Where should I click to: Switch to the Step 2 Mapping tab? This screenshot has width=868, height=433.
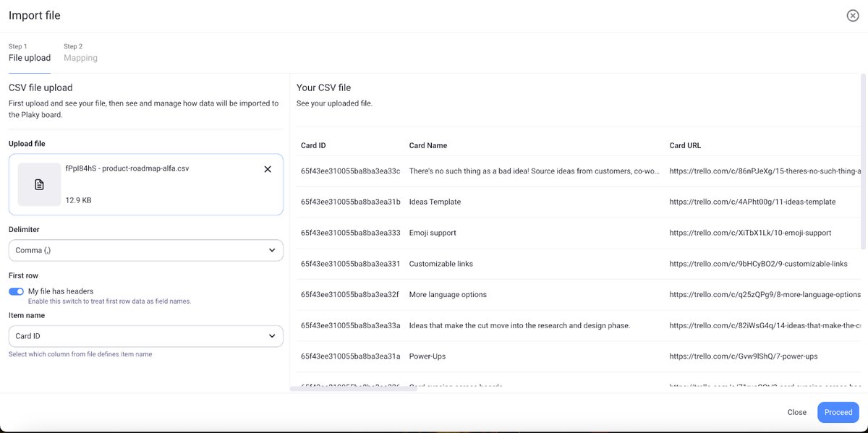(x=80, y=53)
